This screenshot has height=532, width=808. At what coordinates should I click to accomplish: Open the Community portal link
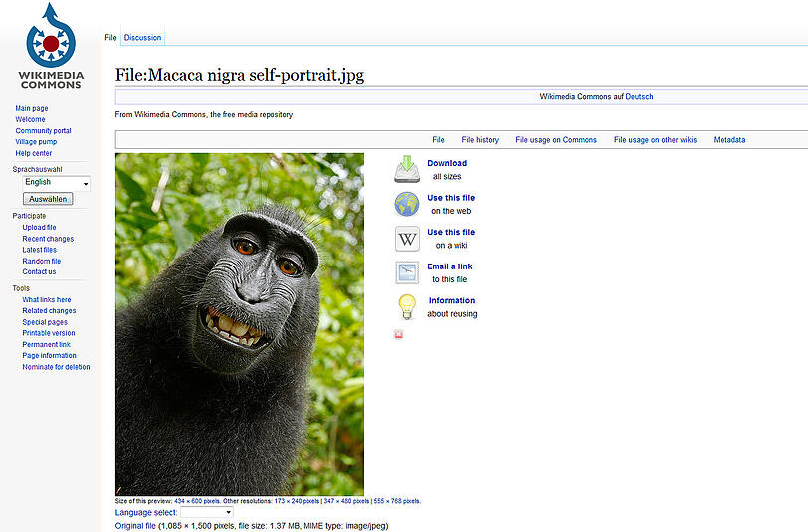[x=44, y=131]
